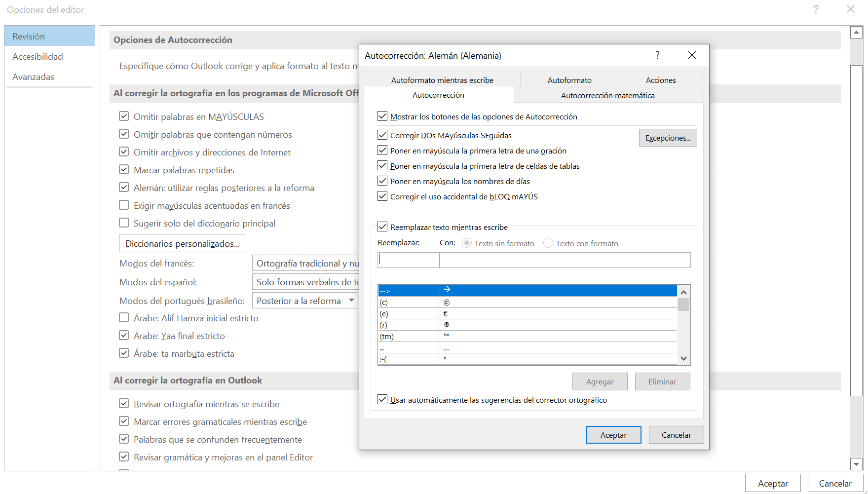The height and width of the screenshot is (494, 868).
Task: Toggle Poner en mayúscula los nombres de días
Action: click(x=382, y=181)
